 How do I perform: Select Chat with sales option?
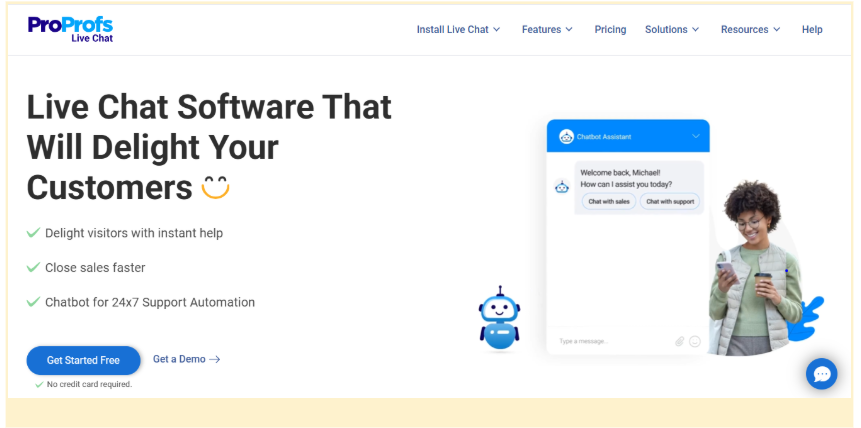[x=609, y=202]
